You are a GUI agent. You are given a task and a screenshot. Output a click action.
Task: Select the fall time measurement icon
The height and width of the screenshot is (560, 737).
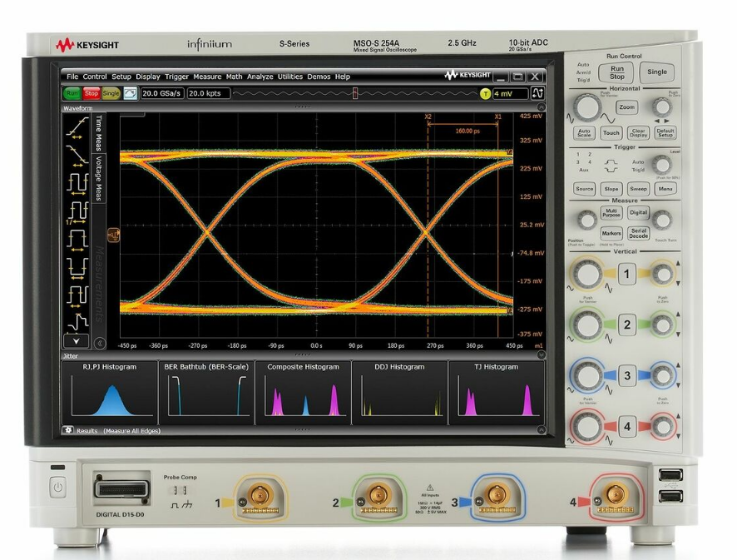click(x=77, y=153)
